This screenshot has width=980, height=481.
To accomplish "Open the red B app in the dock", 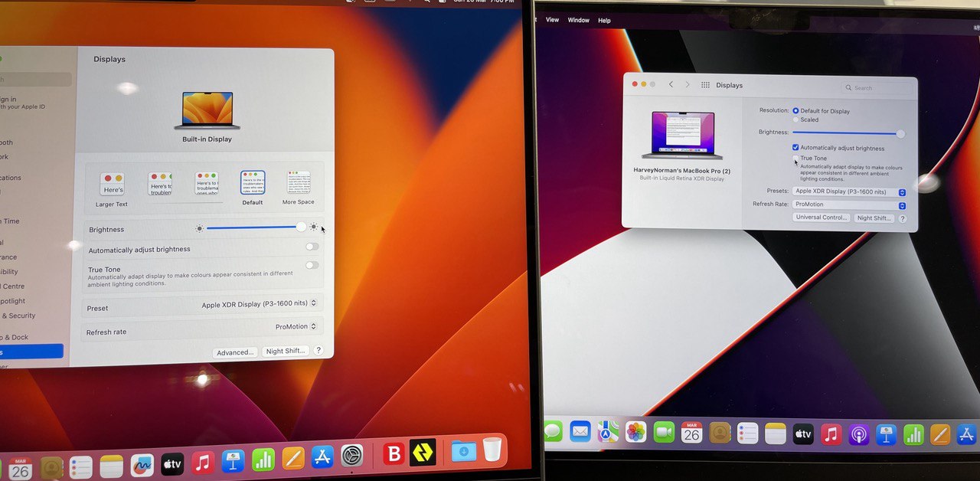I will pyautogui.click(x=394, y=453).
